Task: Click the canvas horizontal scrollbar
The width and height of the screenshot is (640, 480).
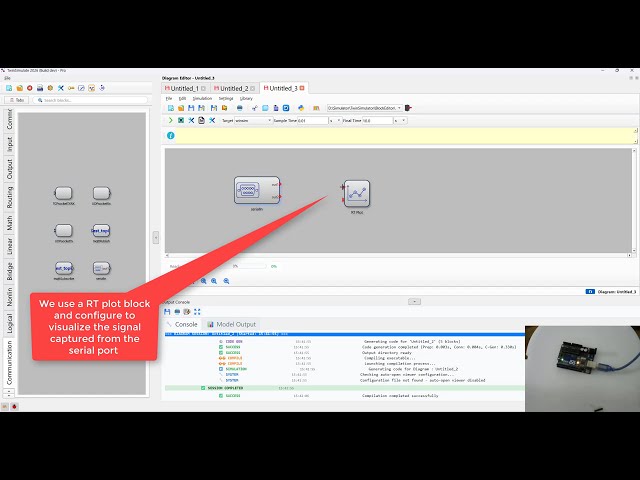Action: [x=398, y=255]
